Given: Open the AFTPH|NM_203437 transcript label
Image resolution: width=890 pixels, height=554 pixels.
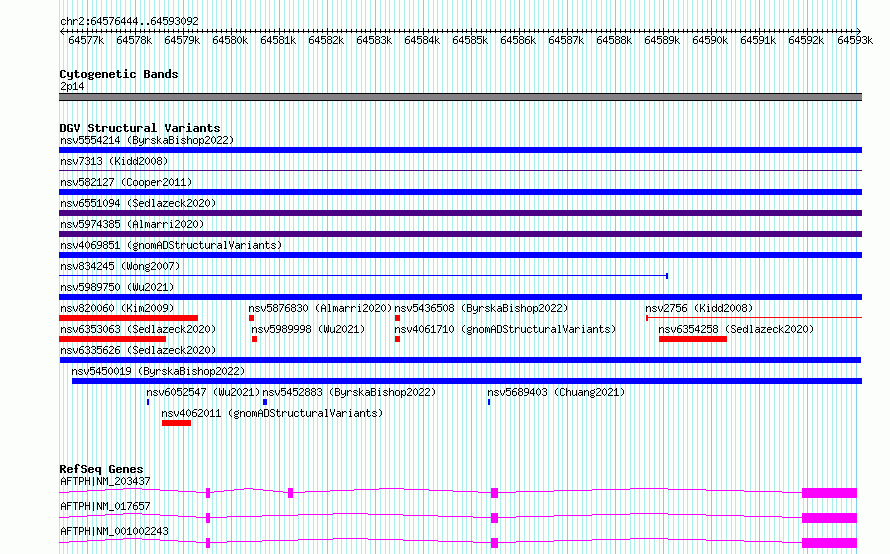Looking at the screenshot, I should 105,481.
